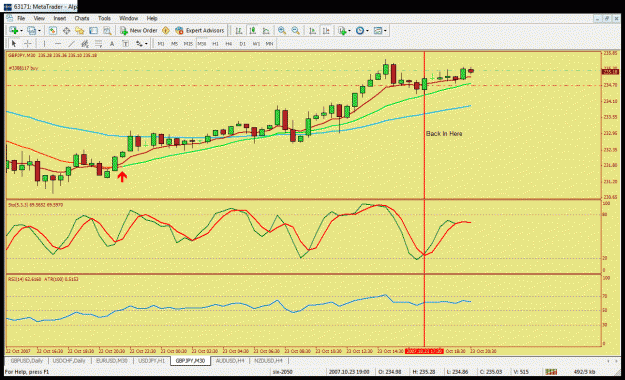Select the Text Label 'T' tool

click(x=126, y=43)
